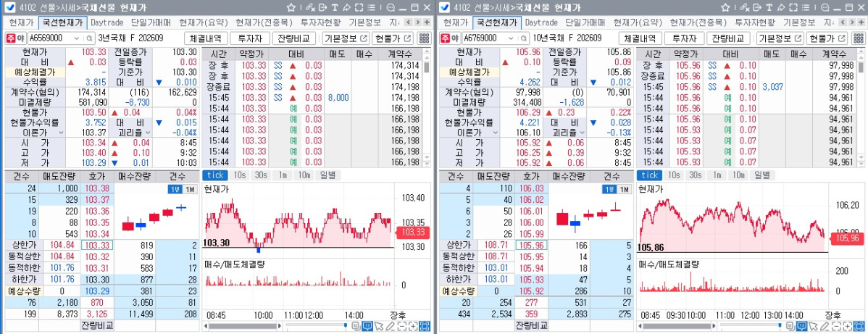Search symbol magnifier next to A6569000

89,38
